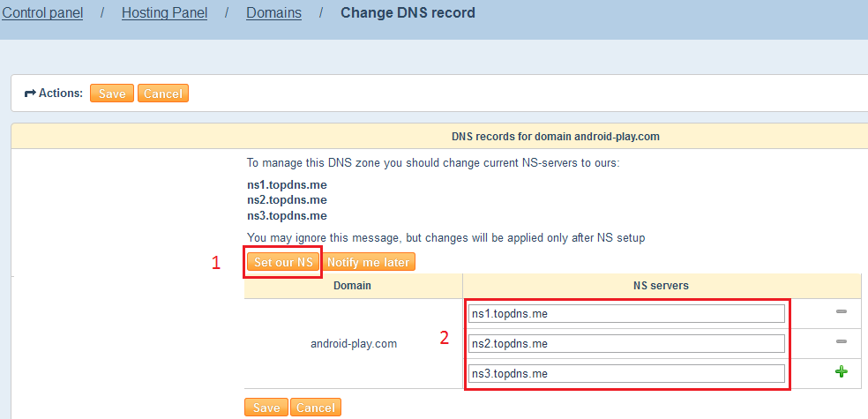The image size is (868, 419).
Task: Navigate back to the Domains breadcrumb
Action: pos(273,13)
